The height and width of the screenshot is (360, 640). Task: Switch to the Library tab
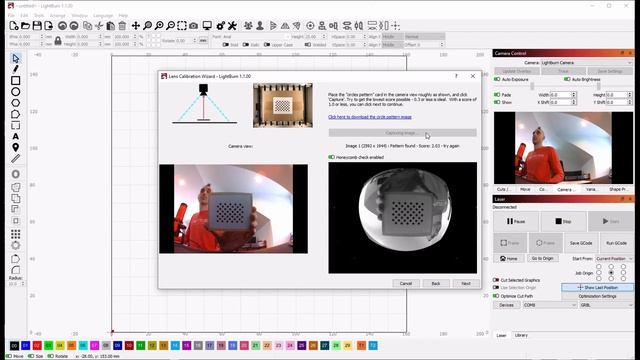(x=521, y=335)
